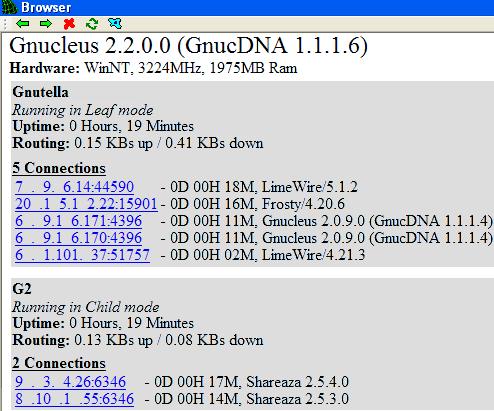The width and height of the screenshot is (494, 411).
Task: Go back with the green left arrow
Action: coord(23,24)
